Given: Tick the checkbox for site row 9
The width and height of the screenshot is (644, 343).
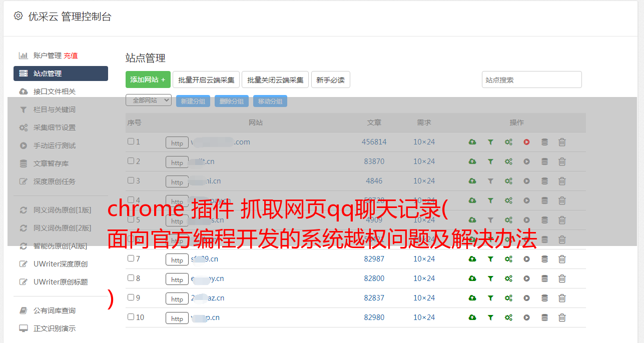Looking at the screenshot, I should [x=131, y=297].
